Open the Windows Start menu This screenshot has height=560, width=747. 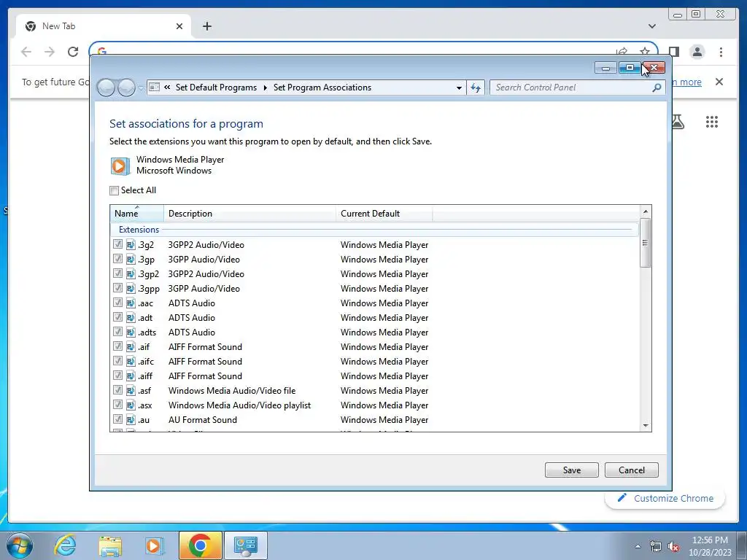[19, 545]
